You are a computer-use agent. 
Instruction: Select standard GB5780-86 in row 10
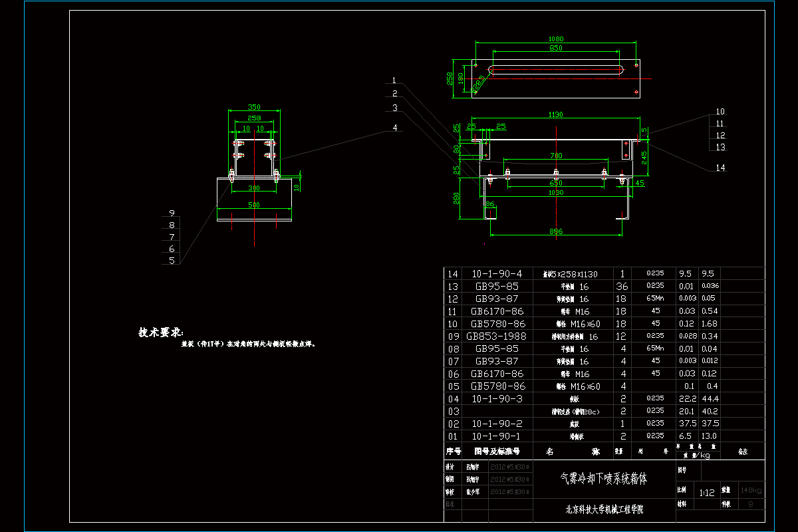(x=497, y=323)
